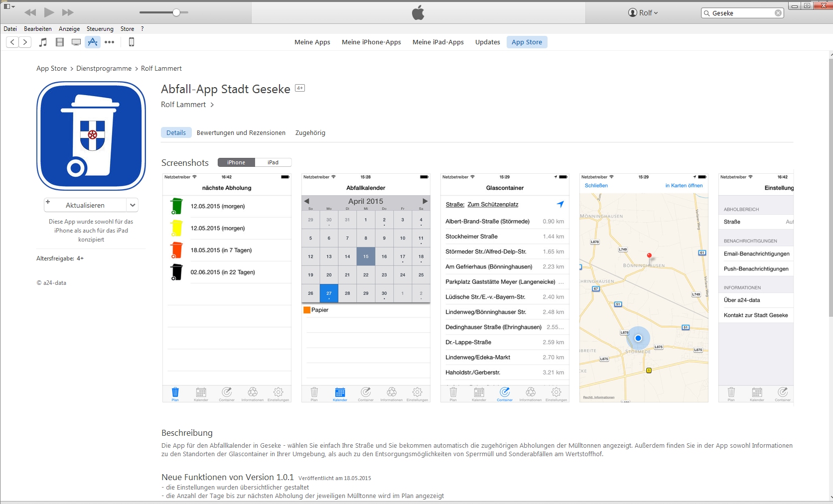Open the connected iPhone device icon

pos(132,42)
